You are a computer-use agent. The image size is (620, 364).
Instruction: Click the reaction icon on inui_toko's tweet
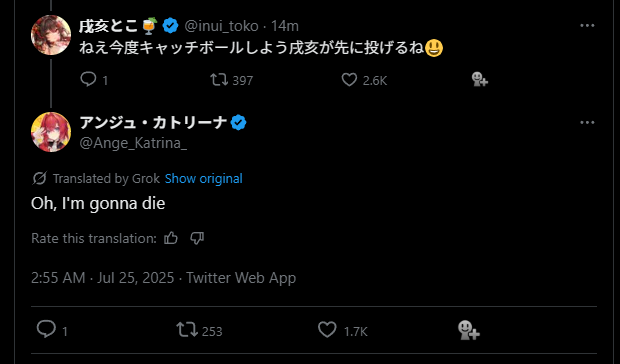pos(480,79)
